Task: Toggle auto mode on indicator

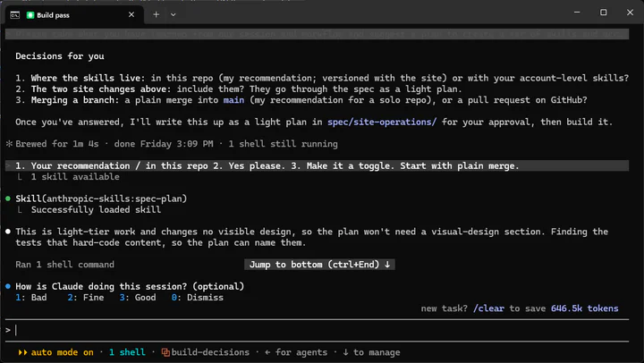Action: click(63, 352)
